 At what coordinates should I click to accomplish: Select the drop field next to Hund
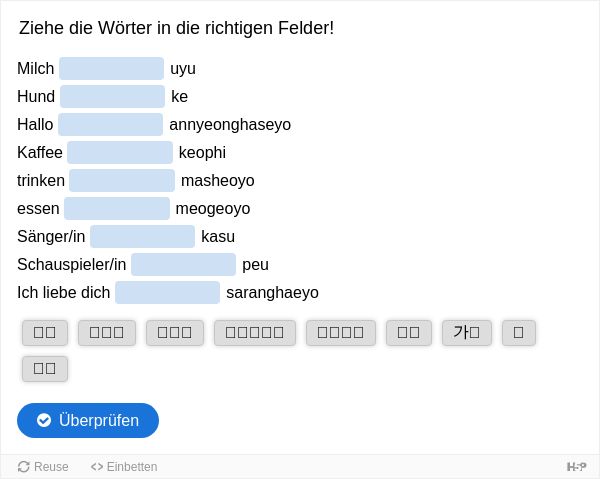tap(112, 96)
